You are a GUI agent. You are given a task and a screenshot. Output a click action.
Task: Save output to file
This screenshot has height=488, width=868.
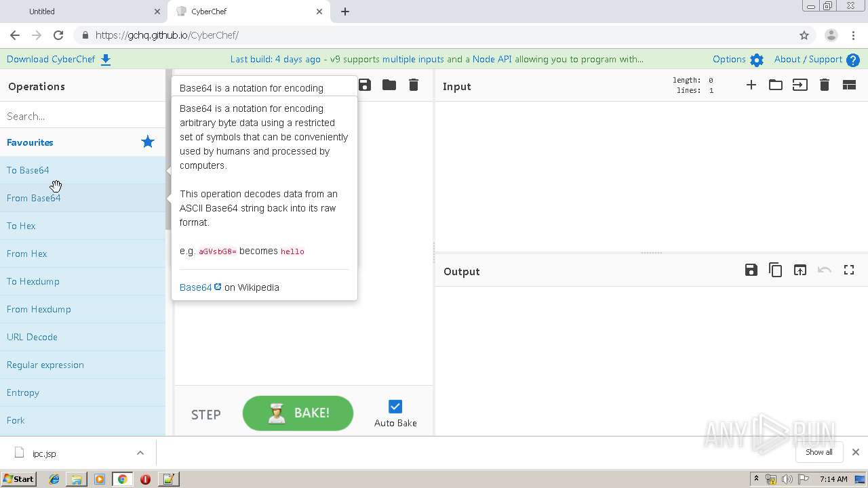point(751,270)
